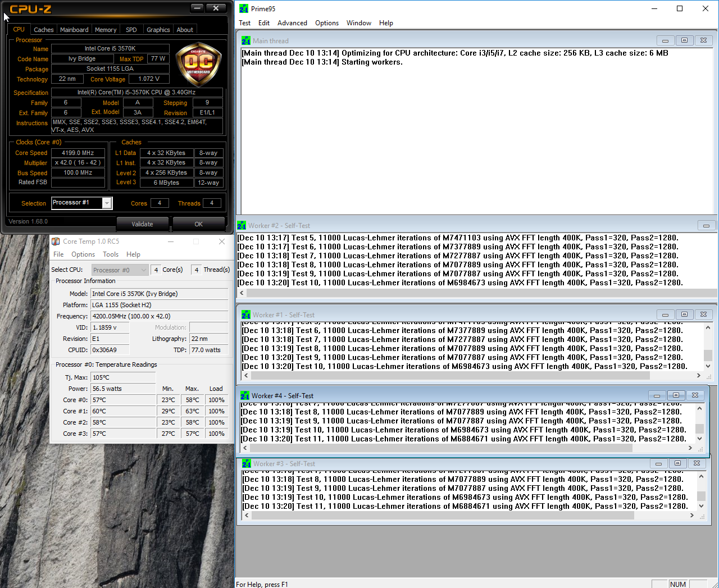Switch to the Memory tab in CPU-Z
Screen dimensions: 719x588
click(106, 30)
